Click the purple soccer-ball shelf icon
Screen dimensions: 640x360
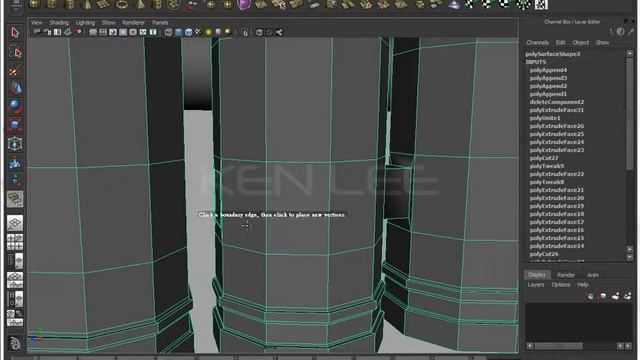[244, 4]
